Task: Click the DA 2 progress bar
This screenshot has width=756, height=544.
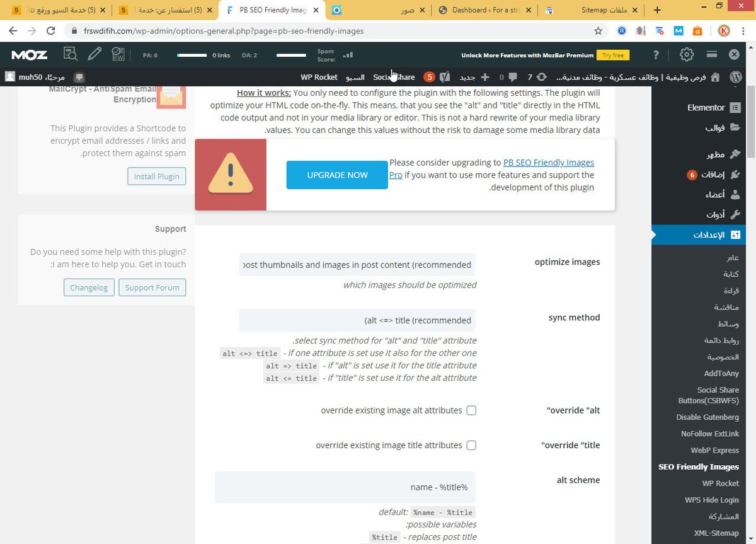Action: click(291, 55)
